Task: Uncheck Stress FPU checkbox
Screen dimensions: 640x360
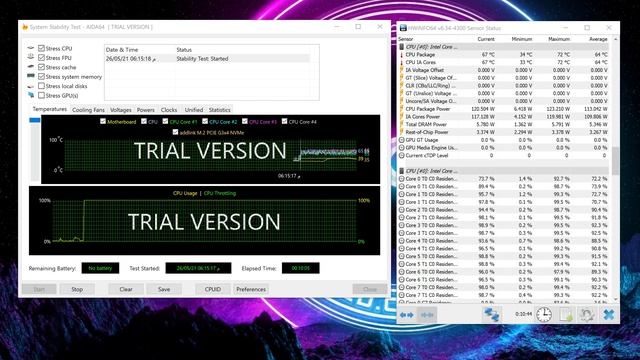Action: 41,58
